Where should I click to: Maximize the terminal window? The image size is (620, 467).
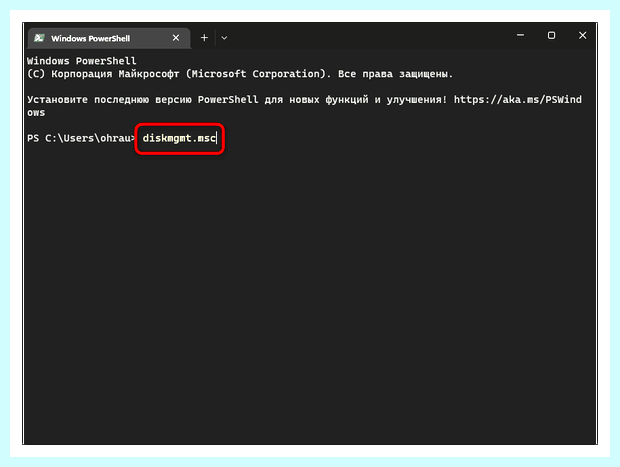click(x=551, y=36)
